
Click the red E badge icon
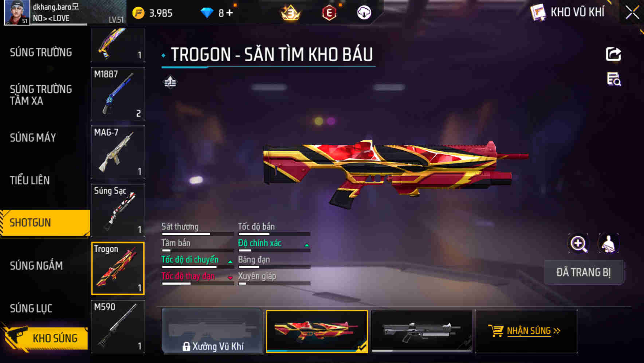click(x=329, y=13)
